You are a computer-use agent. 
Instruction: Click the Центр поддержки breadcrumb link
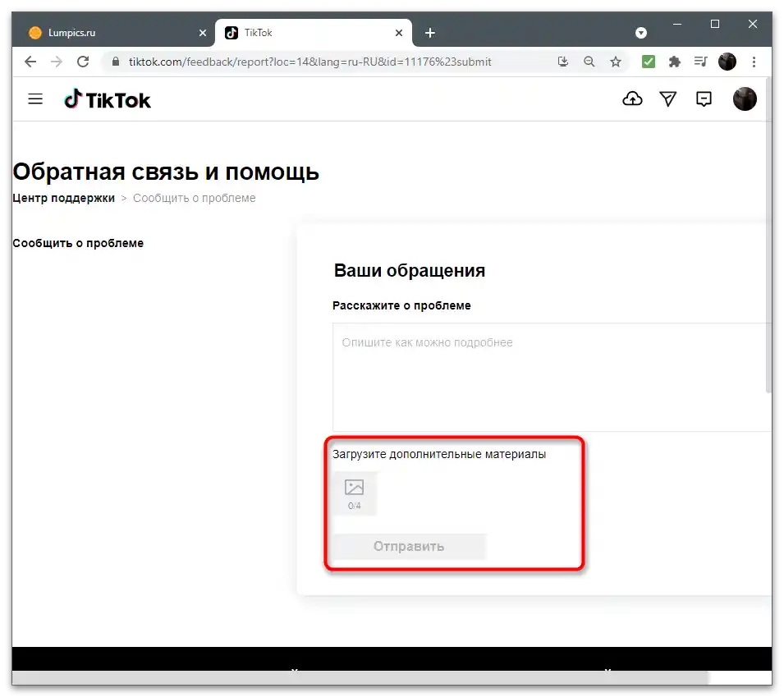click(63, 198)
